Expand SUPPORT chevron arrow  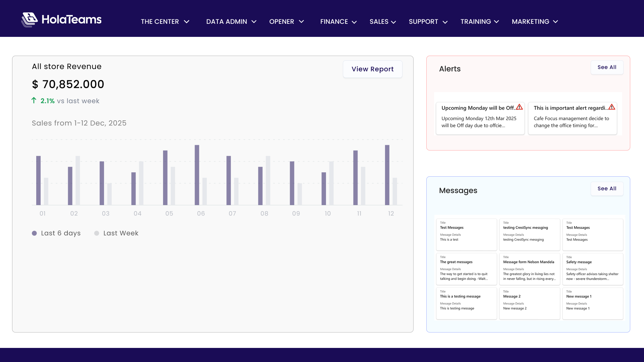tap(445, 22)
